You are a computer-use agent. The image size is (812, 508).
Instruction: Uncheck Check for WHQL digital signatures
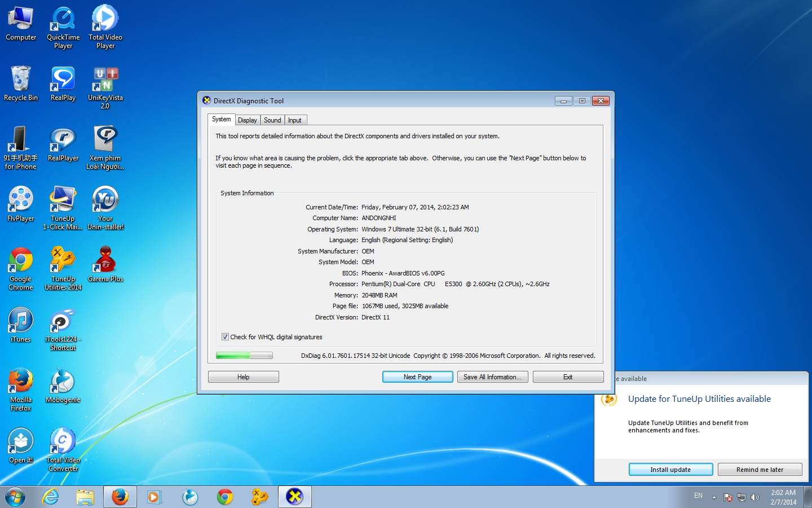point(225,337)
